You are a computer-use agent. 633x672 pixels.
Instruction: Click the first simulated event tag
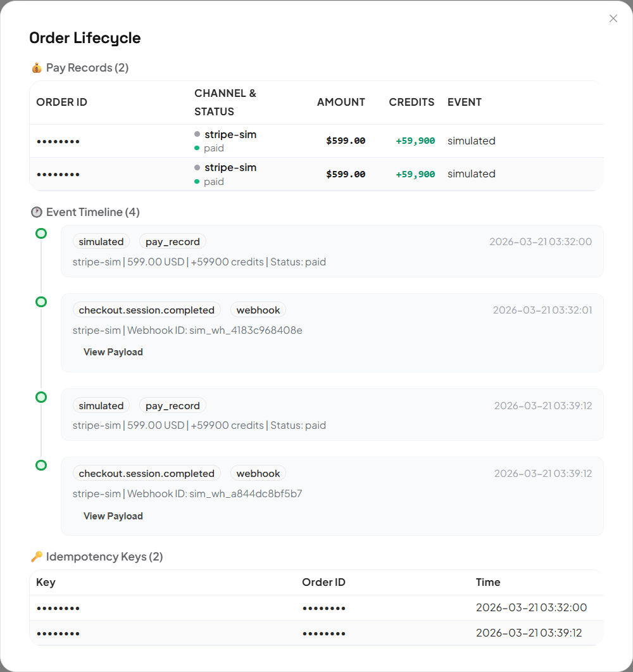101,242
